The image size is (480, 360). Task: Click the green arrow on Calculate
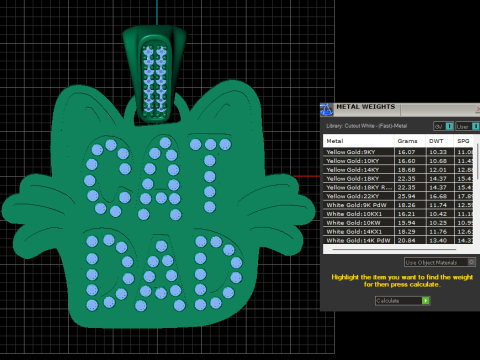click(425, 301)
